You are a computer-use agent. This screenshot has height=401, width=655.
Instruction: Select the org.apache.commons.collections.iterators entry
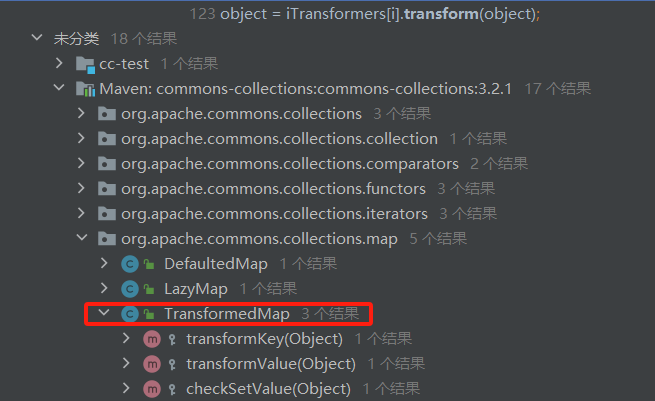[x=274, y=214]
